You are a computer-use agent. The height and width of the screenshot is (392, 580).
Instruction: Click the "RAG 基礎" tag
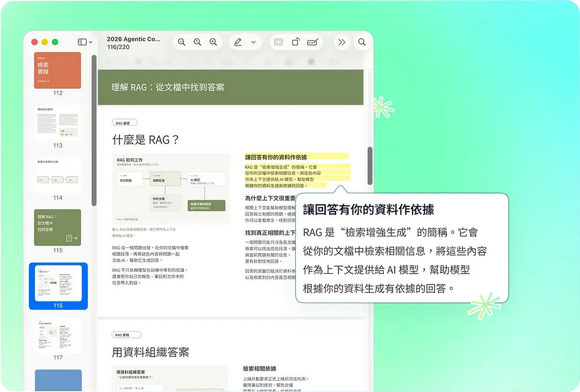click(x=125, y=122)
